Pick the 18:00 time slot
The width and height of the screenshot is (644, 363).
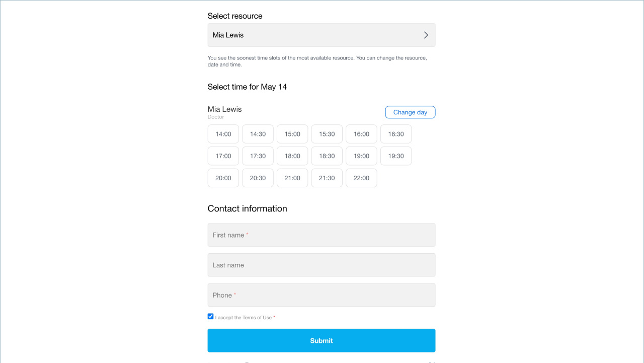292,156
